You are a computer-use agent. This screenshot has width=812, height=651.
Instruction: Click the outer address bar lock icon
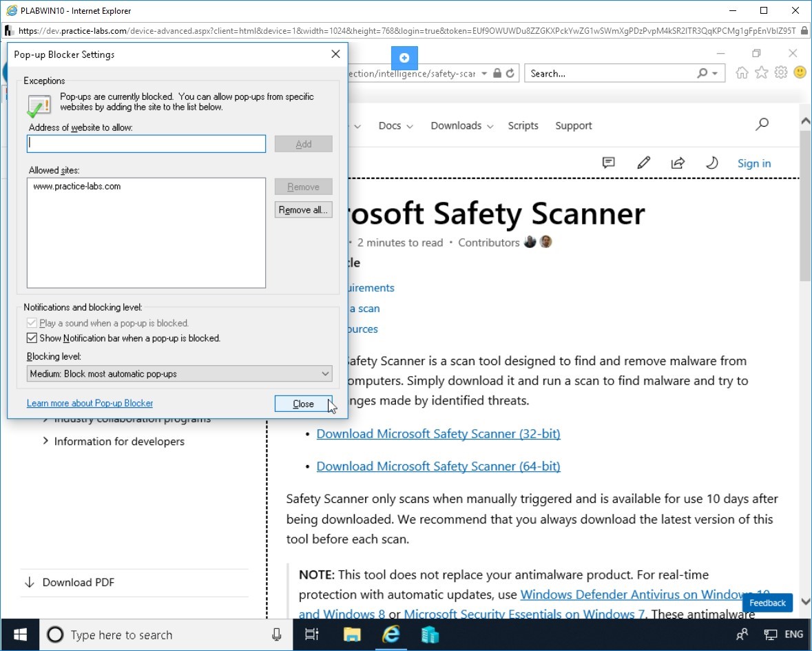tap(804, 30)
